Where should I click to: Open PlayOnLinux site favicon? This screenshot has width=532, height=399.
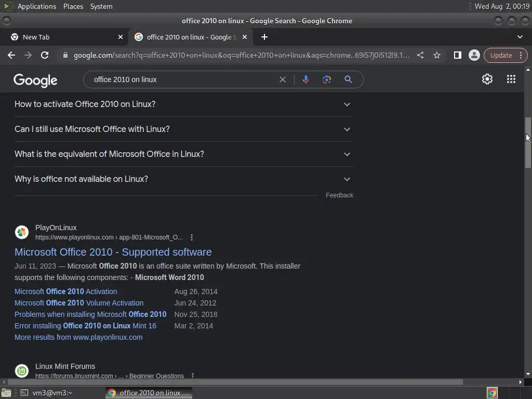[22, 232]
